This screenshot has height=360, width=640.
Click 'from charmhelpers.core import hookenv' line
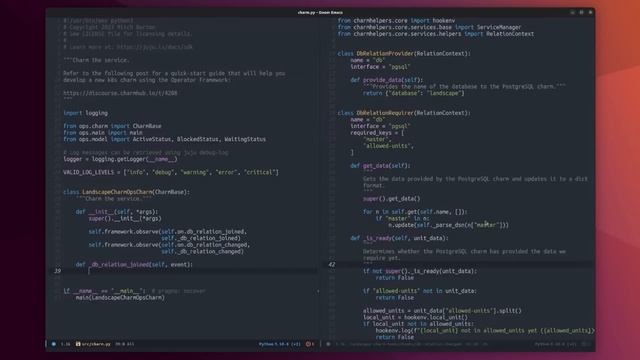click(x=396, y=20)
